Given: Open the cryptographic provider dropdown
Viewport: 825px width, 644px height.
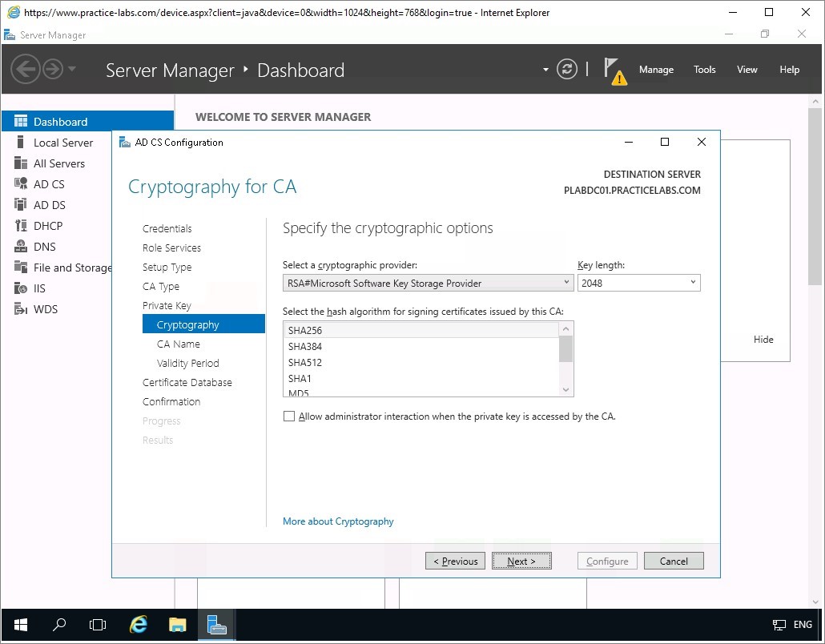Looking at the screenshot, I should point(428,283).
